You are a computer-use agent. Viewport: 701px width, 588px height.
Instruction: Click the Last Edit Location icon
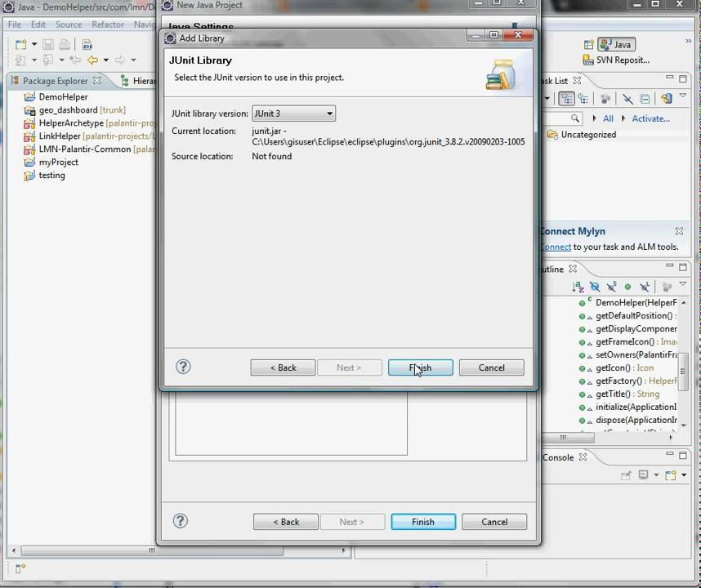coord(75,60)
